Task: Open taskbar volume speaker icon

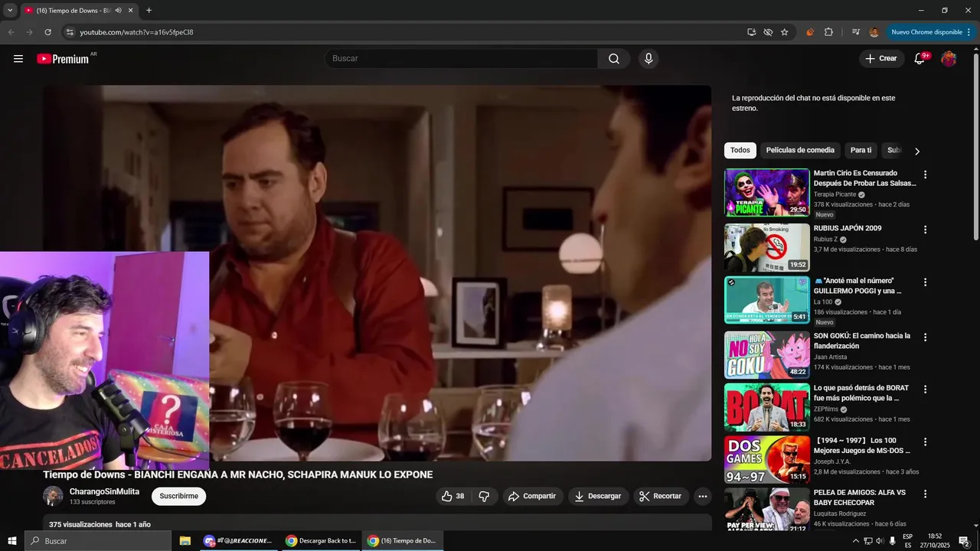Action: coord(880,541)
